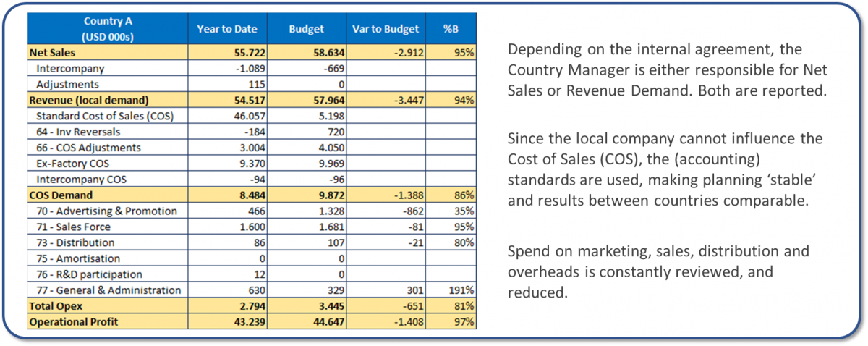Click COS Demand value 8.484

pos(252,195)
